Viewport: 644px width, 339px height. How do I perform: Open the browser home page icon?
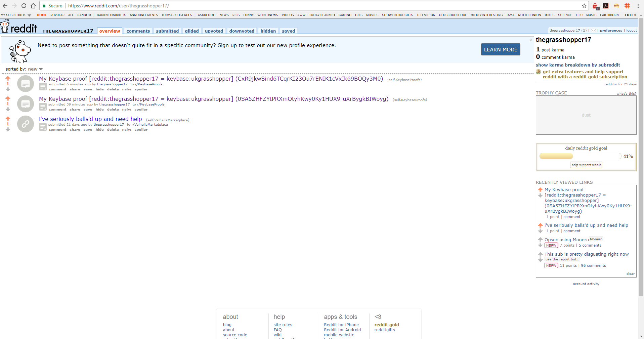(x=33, y=6)
